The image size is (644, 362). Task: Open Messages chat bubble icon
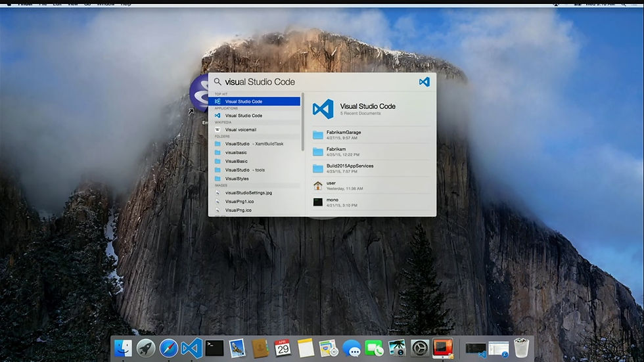pos(352,348)
